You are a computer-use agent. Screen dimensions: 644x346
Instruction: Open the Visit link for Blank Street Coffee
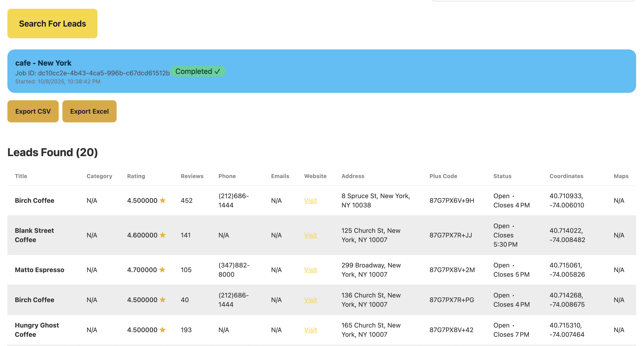pos(310,235)
